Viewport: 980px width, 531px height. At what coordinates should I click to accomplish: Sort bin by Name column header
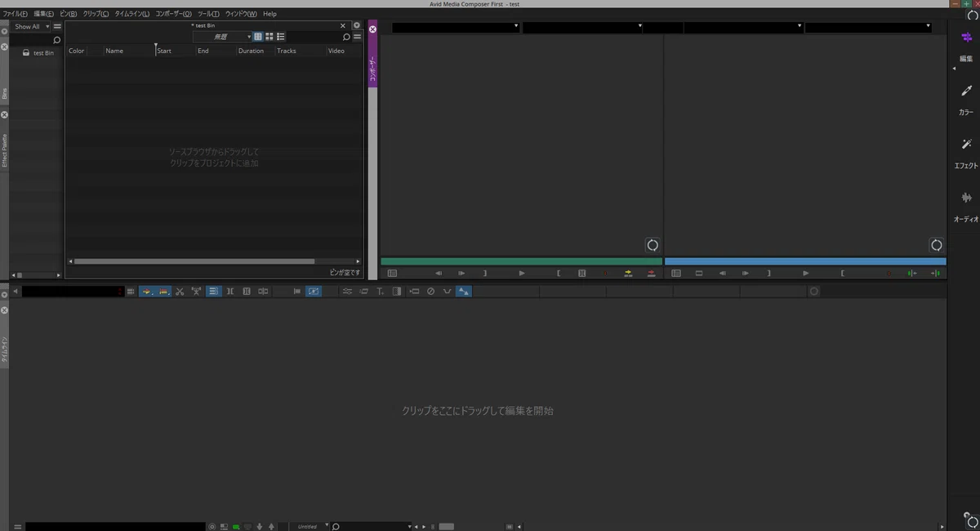114,51
